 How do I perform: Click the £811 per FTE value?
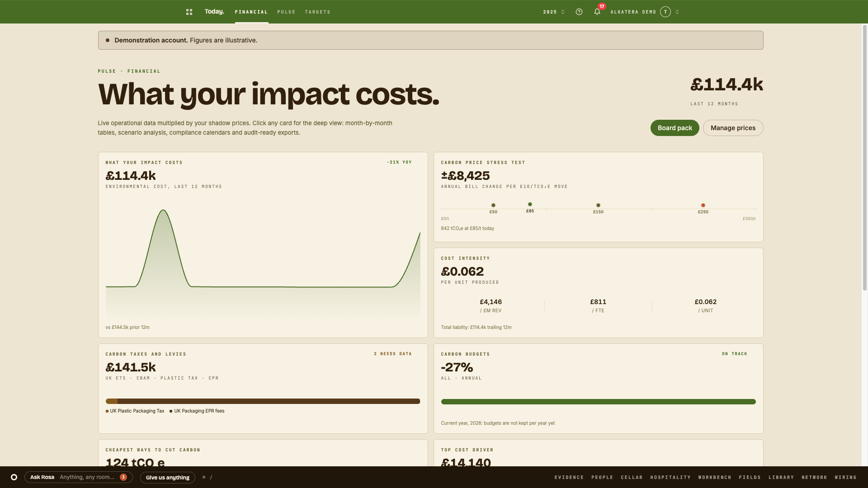click(598, 302)
